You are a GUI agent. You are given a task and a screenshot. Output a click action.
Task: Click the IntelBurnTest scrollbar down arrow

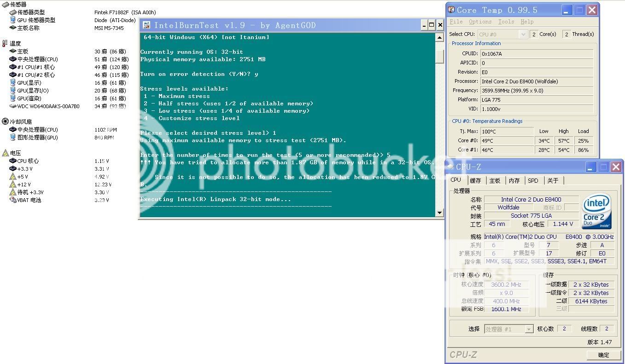(x=440, y=213)
